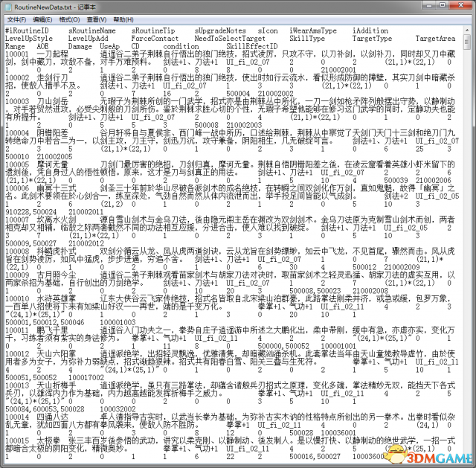The height and width of the screenshot is (468, 476).
Task: Open the 帮助(H) menu
Action: 123,20
